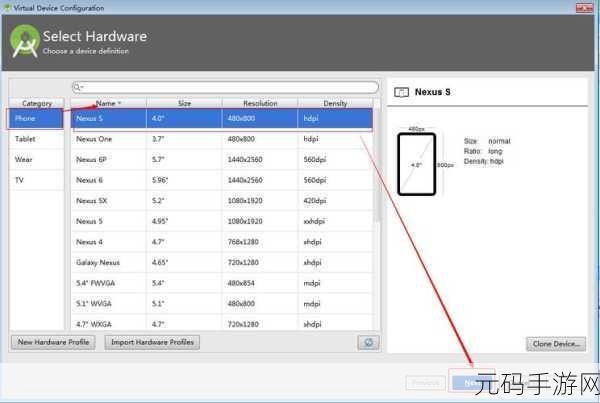Click the Size column header
600x403 pixels.
[184, 103]
